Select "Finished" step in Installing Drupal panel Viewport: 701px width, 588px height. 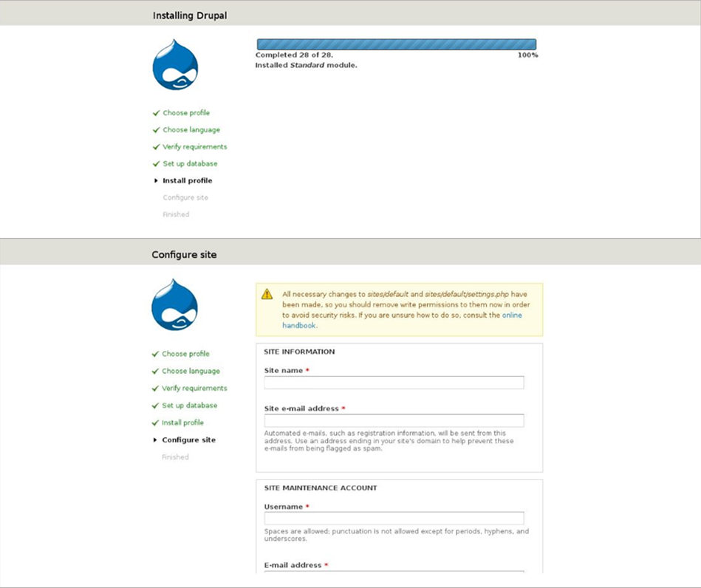[176, 215]
